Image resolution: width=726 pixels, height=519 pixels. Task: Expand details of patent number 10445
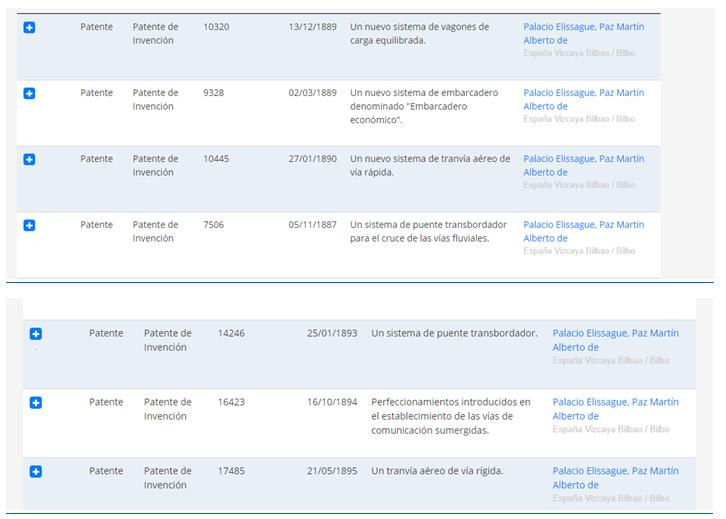pos(29,159)
